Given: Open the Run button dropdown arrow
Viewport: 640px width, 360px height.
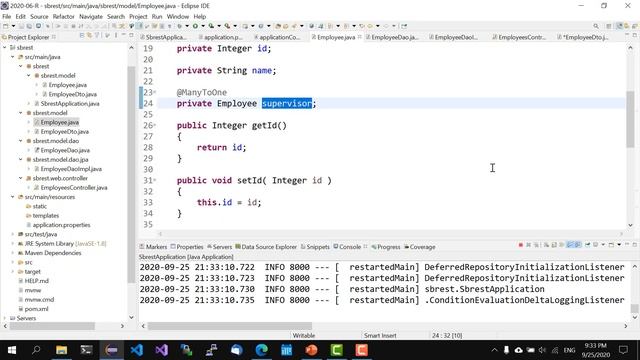Looking at the screenshot, I should coord(203,26).
